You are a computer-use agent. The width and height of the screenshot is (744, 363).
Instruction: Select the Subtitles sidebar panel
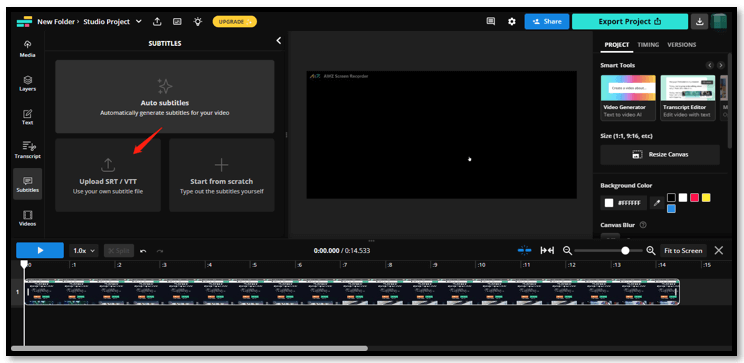tap(28, 184)
